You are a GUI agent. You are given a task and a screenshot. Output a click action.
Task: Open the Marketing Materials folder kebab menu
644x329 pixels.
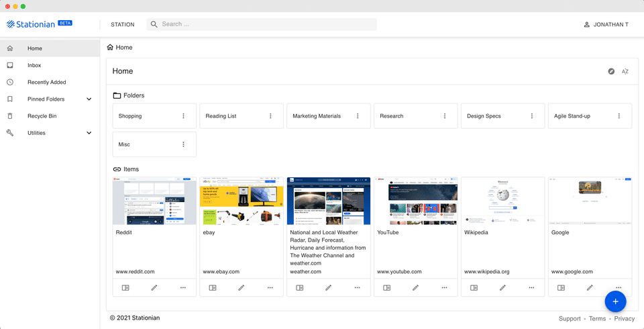pos(358,116)
